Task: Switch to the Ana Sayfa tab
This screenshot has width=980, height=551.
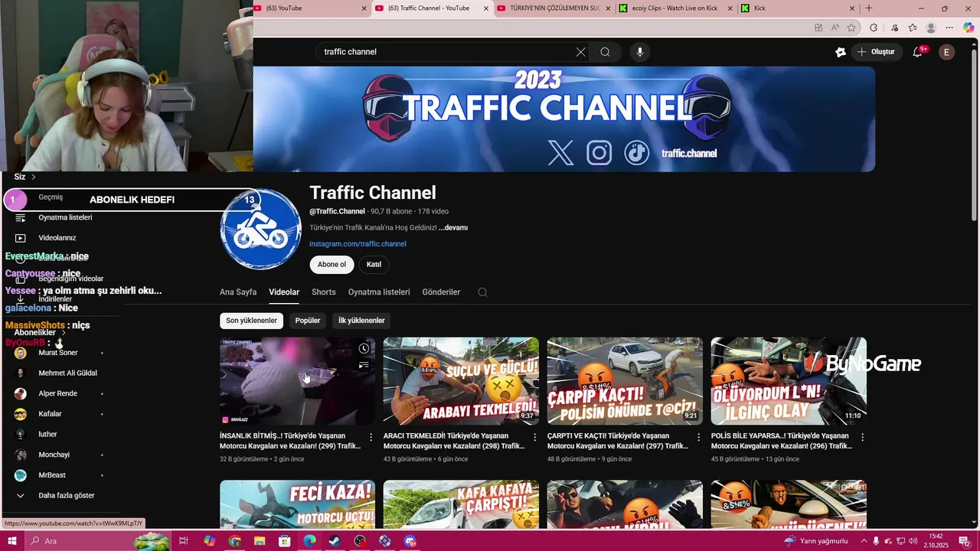Action: click(238, 292)
